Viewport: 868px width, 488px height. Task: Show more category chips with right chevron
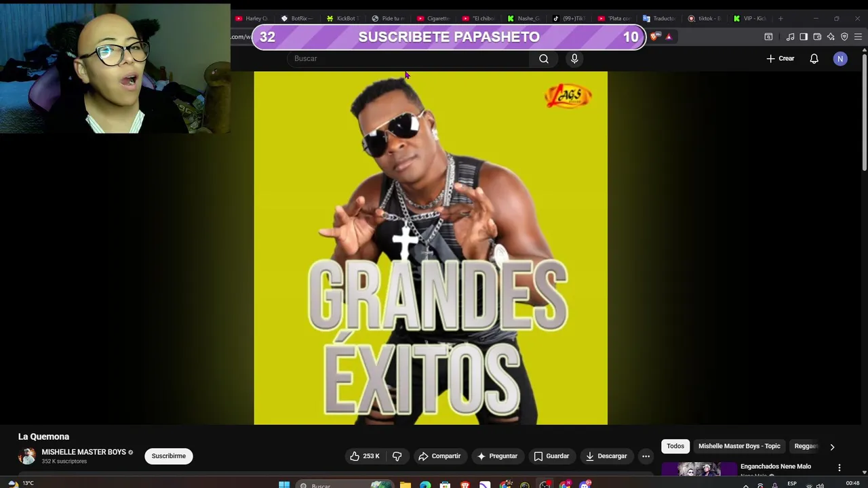tap(832, 447)
